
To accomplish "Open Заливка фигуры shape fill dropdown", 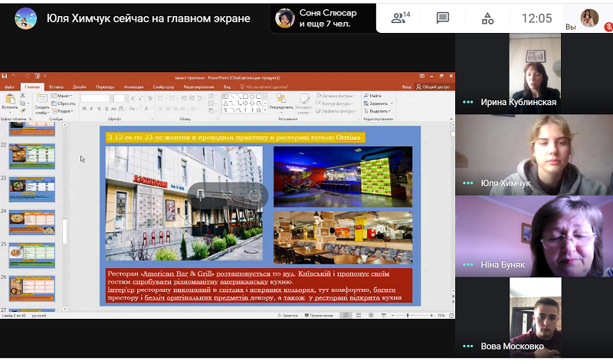I will (336, 96).
